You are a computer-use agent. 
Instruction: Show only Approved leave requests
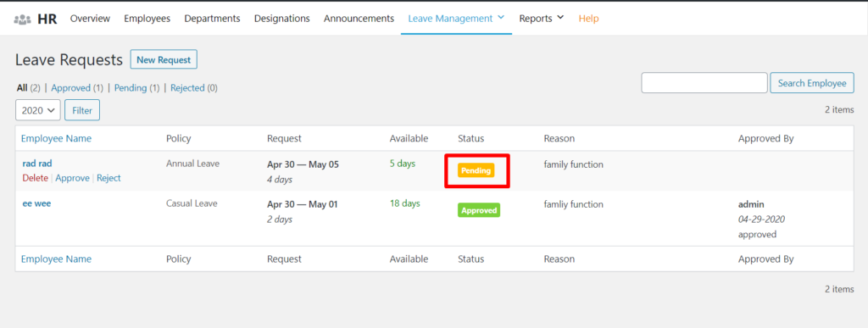click(x=71, y=88)
